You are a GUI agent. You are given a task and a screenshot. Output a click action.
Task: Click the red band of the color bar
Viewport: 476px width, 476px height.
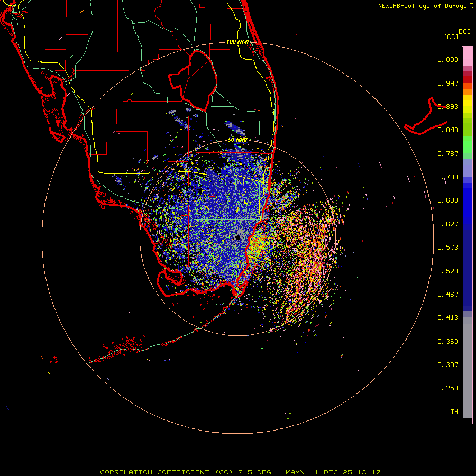467,79
